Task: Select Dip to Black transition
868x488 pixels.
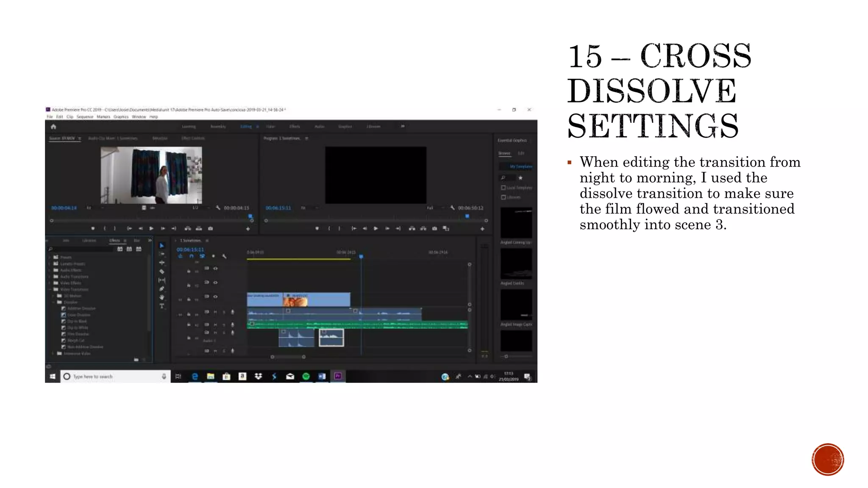Action: click(x=74, y=322)
